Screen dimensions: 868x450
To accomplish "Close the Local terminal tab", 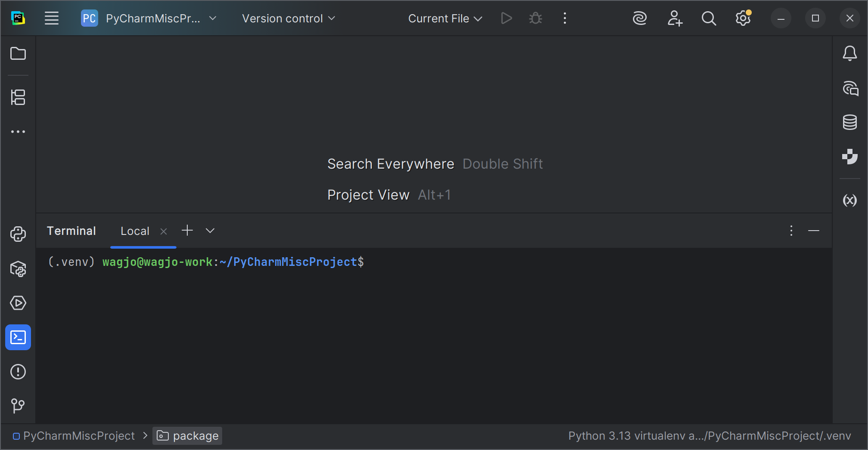I will click(x=164, y=231).
